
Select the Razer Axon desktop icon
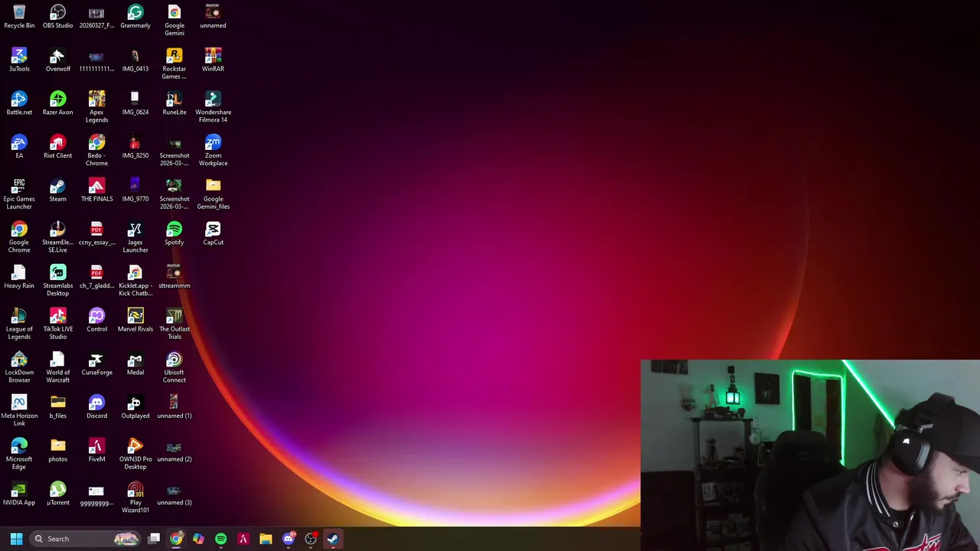[57, 103]
